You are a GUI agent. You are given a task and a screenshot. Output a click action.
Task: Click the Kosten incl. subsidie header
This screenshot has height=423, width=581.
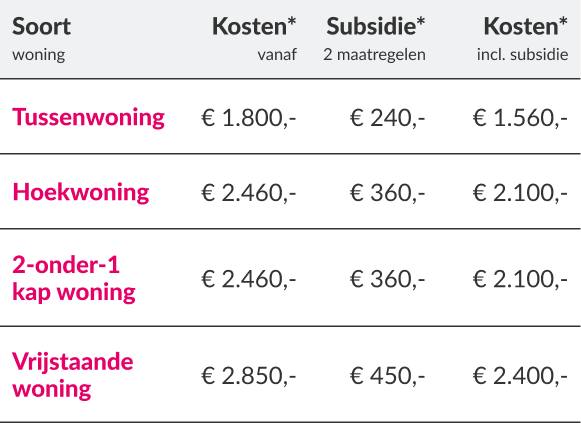pos(522,39)
